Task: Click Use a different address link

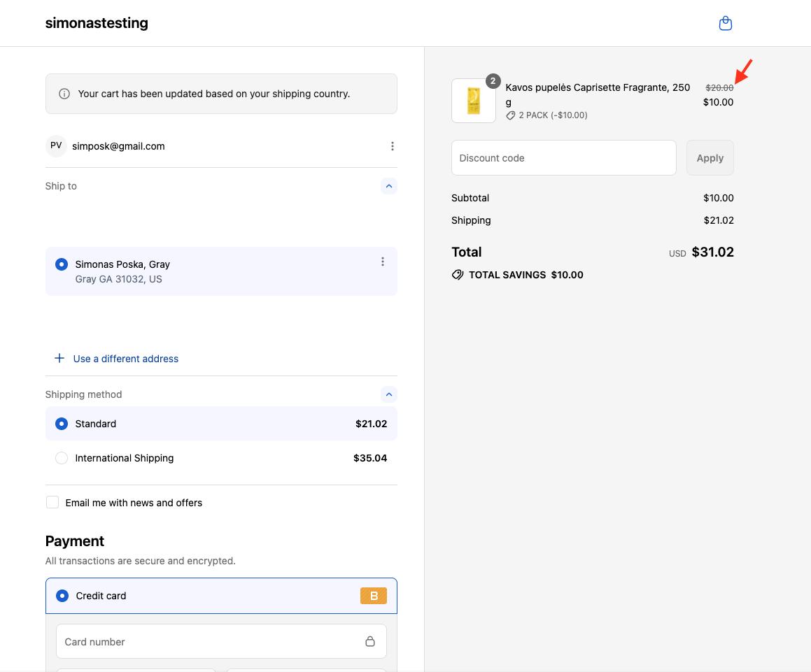Action: 126,359
